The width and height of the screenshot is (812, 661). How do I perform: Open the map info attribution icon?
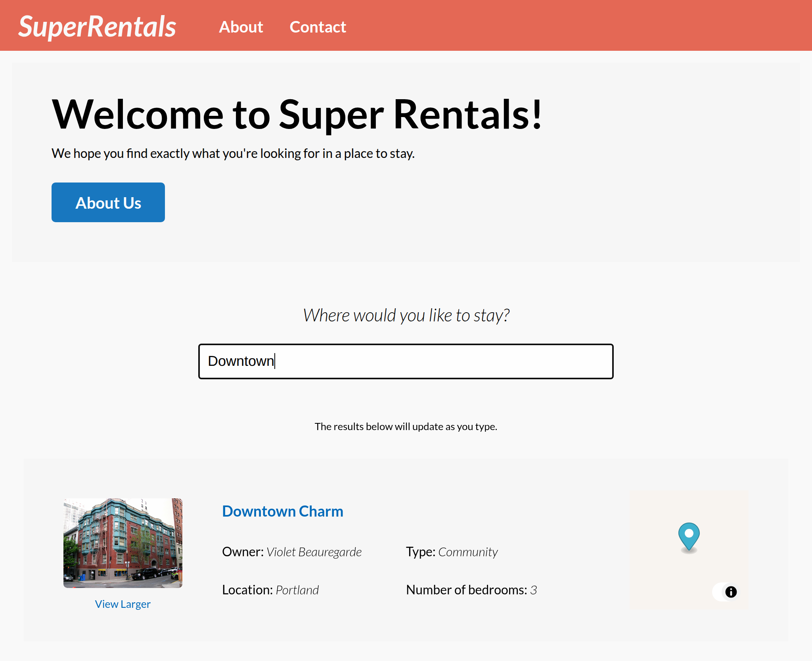click(x=731, y=592)
